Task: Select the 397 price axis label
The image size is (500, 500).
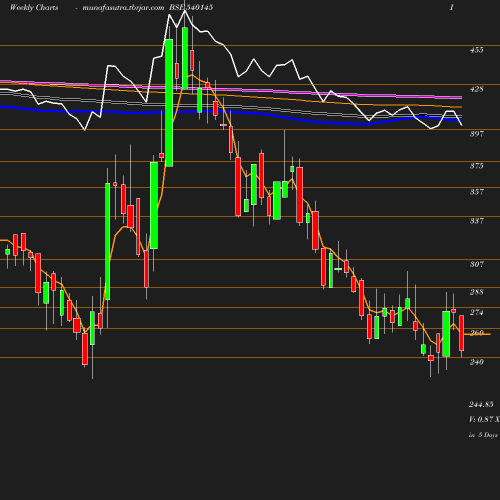Action: [x=477, y=134]
